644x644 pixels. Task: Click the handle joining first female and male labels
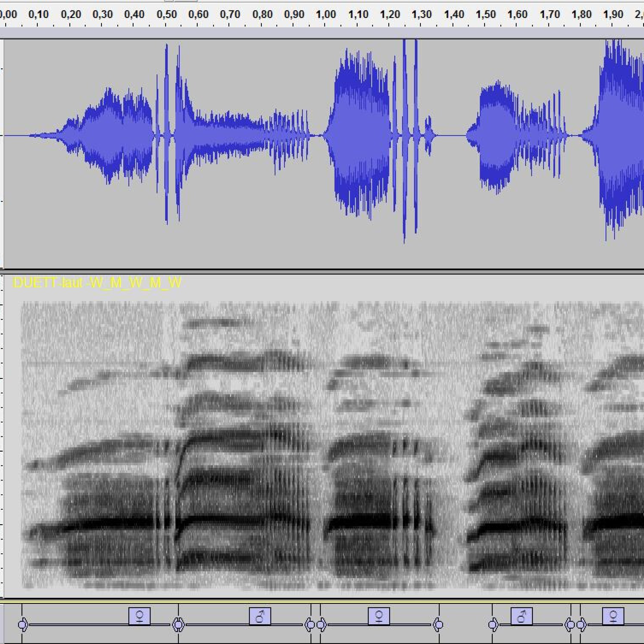pyautogui.click(x=178, y=625)
